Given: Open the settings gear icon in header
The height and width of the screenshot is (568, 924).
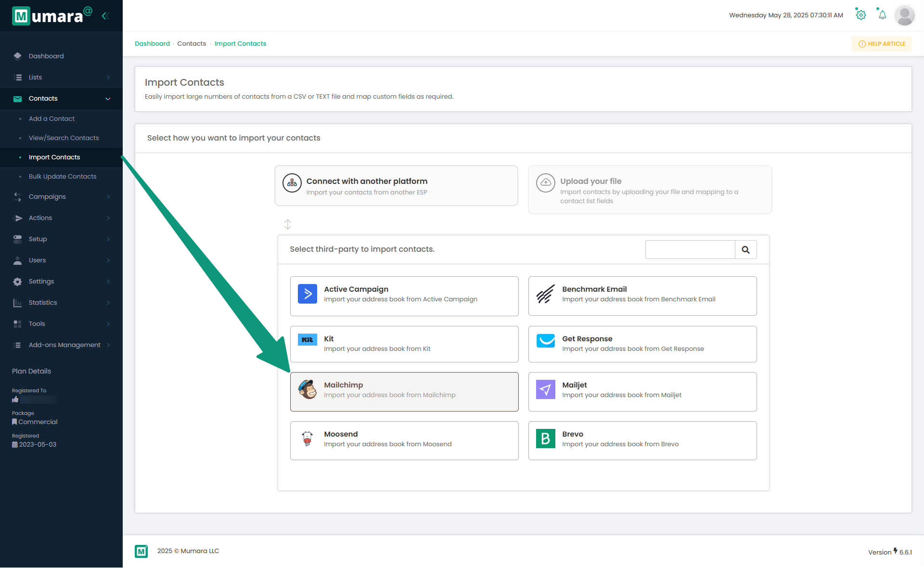Looking at the screenshot, I should click(x=860, y=15).
